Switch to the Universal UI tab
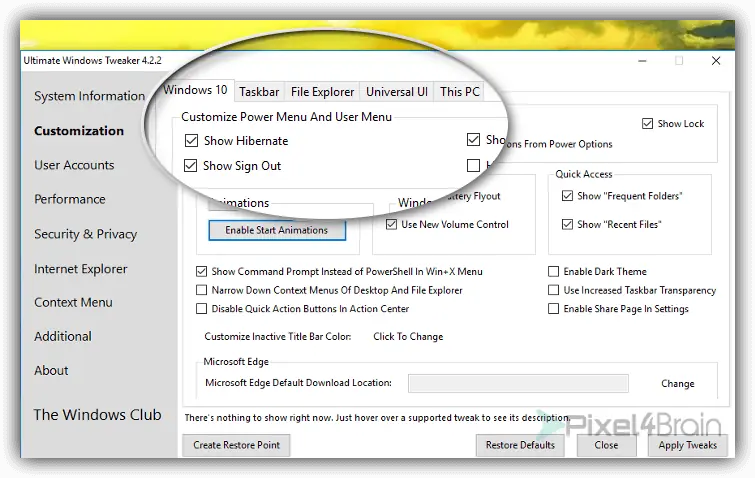 pyautogui.click(x=397, y=91)
